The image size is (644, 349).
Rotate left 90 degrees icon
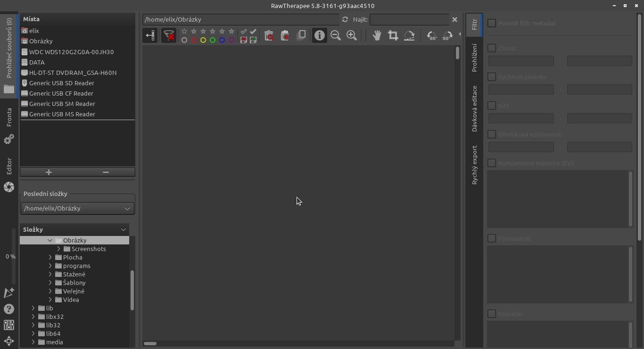[432, 35]
